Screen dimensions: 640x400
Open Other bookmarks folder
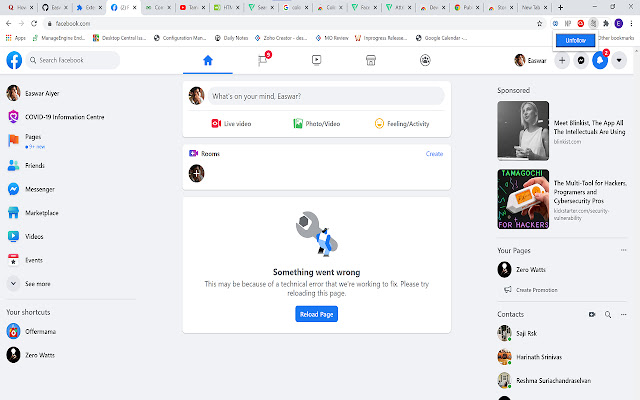click(616, 38)
